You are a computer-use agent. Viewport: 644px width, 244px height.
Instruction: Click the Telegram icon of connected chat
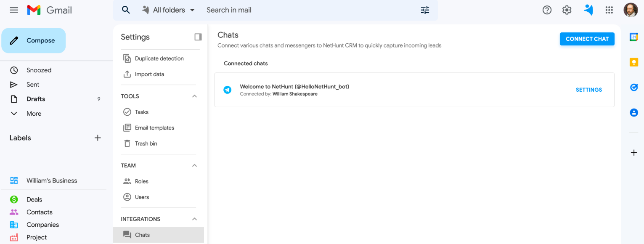click(227, 90)
